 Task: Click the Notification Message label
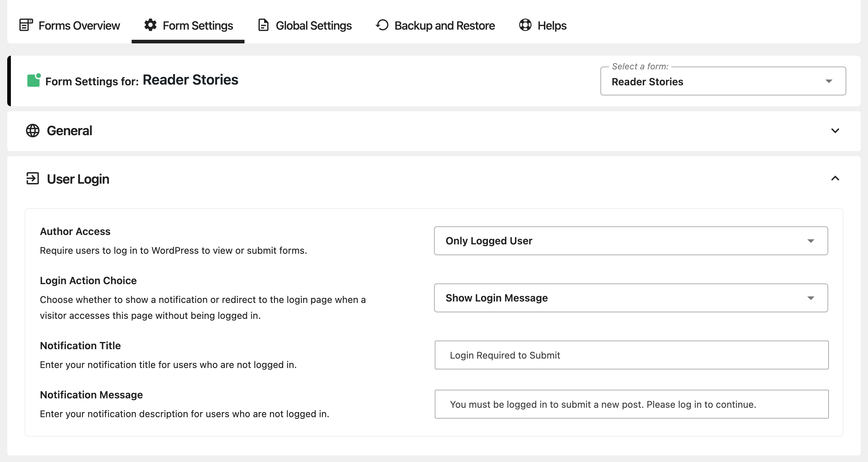pyautogui.click(x=91, y=395)
